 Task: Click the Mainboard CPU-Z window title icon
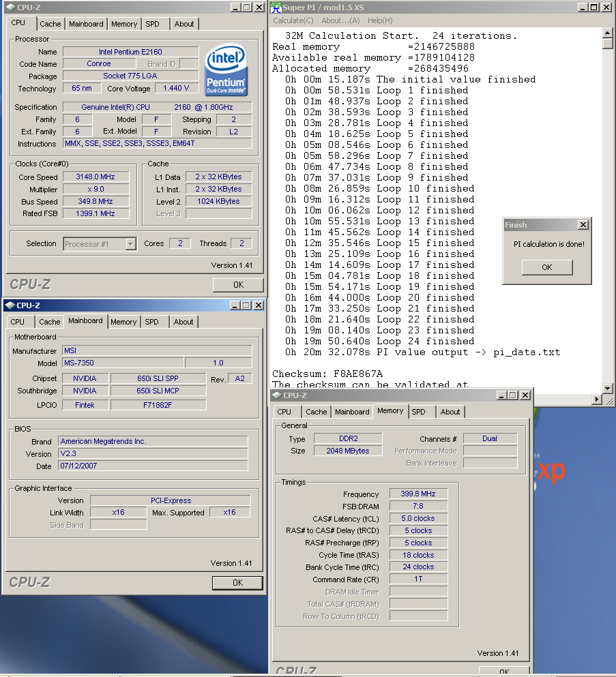10,305
